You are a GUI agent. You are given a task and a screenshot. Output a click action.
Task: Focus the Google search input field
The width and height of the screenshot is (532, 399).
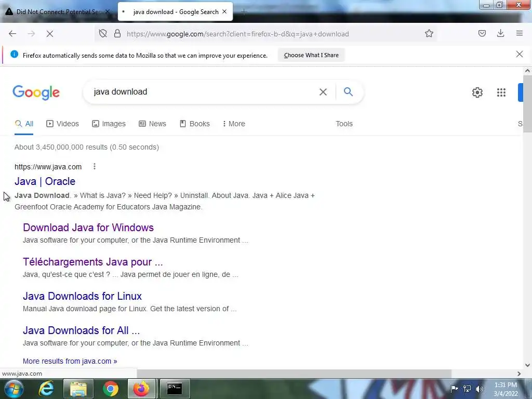point(204,92)
